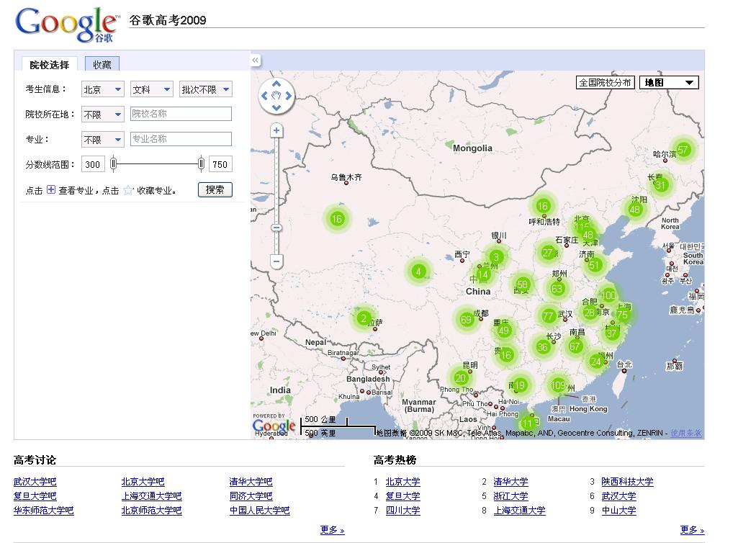Click the left score range slider handle

[113, 164]
